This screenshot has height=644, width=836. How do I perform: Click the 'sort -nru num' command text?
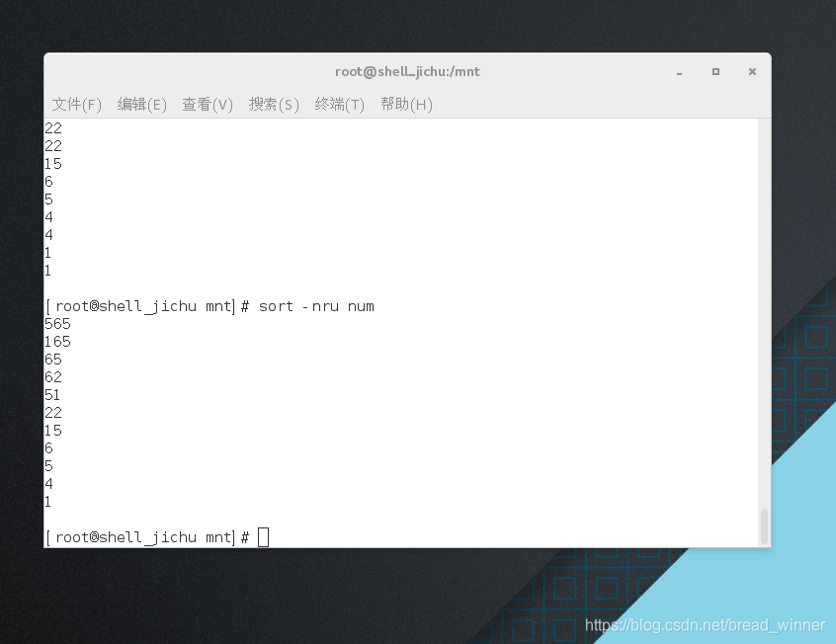tap(316, 306)
